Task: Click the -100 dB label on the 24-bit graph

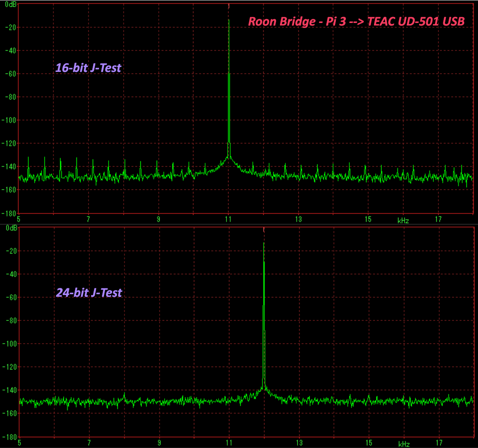Action: point(9,344)
